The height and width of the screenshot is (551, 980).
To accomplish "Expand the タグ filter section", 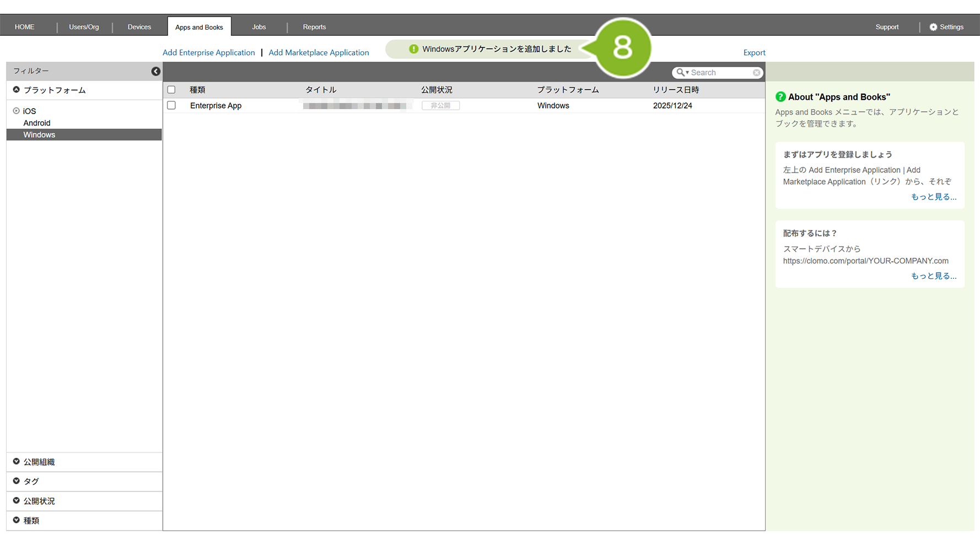I will (17, 481).
